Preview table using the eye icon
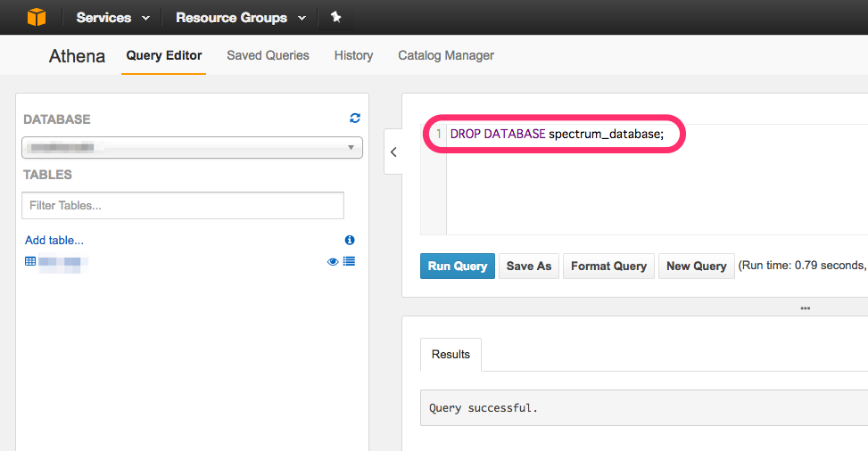The height and width of the screenshot is (451, 868). 333,262
